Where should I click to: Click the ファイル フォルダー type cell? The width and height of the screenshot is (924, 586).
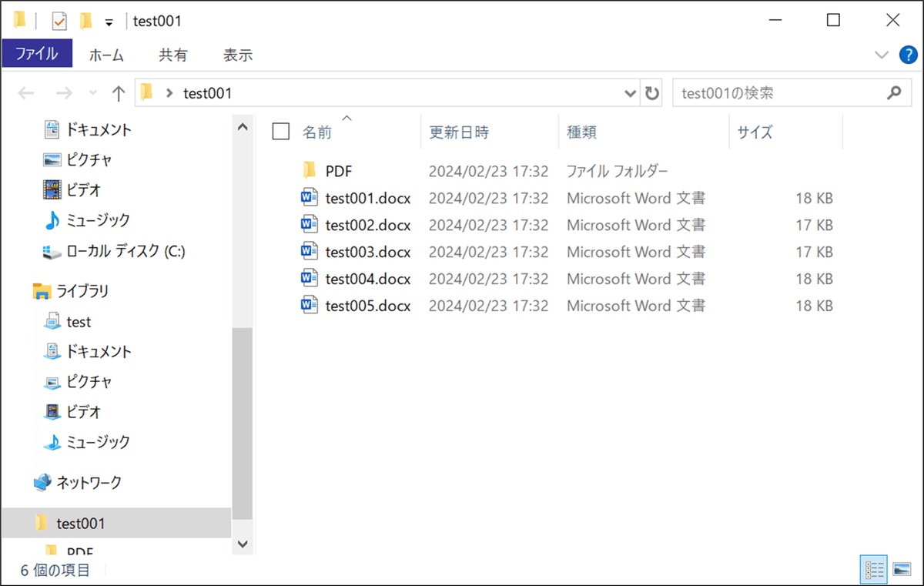[x=618, y=171]
